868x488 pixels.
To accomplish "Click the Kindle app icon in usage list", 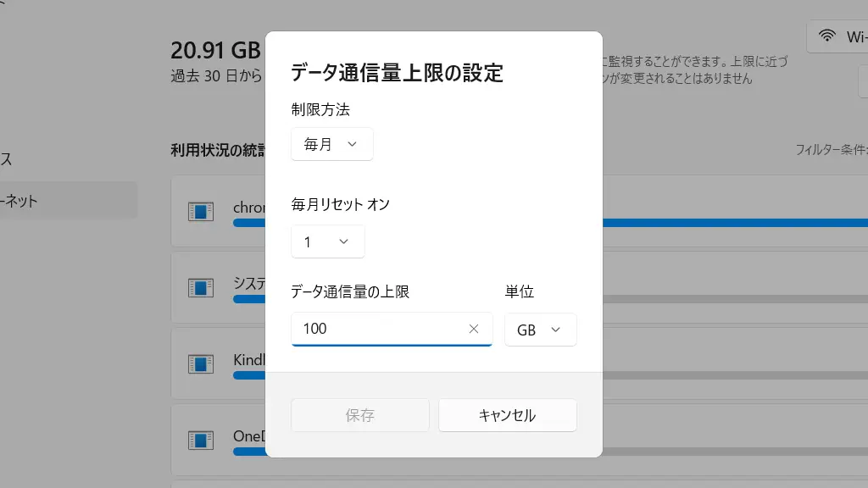I will tap(200, 364).
